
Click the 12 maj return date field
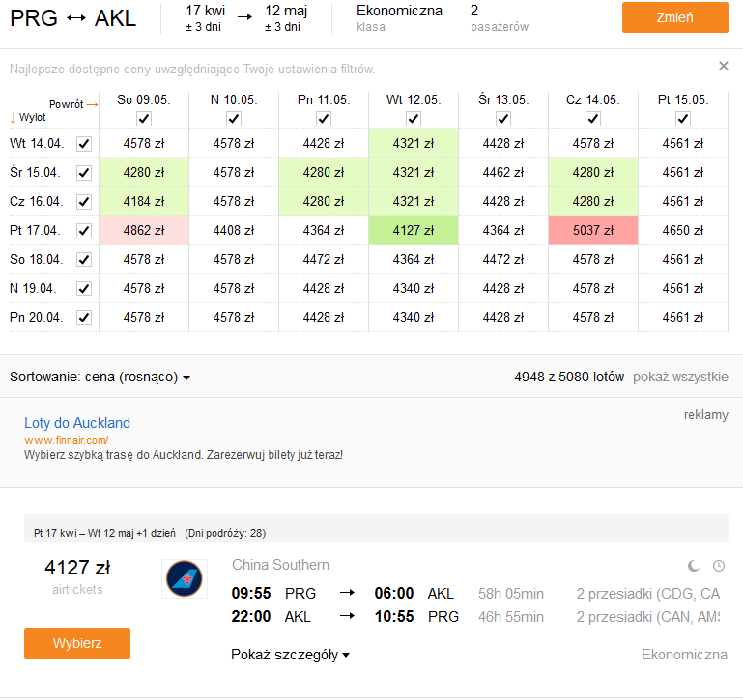tap(286, 18)
